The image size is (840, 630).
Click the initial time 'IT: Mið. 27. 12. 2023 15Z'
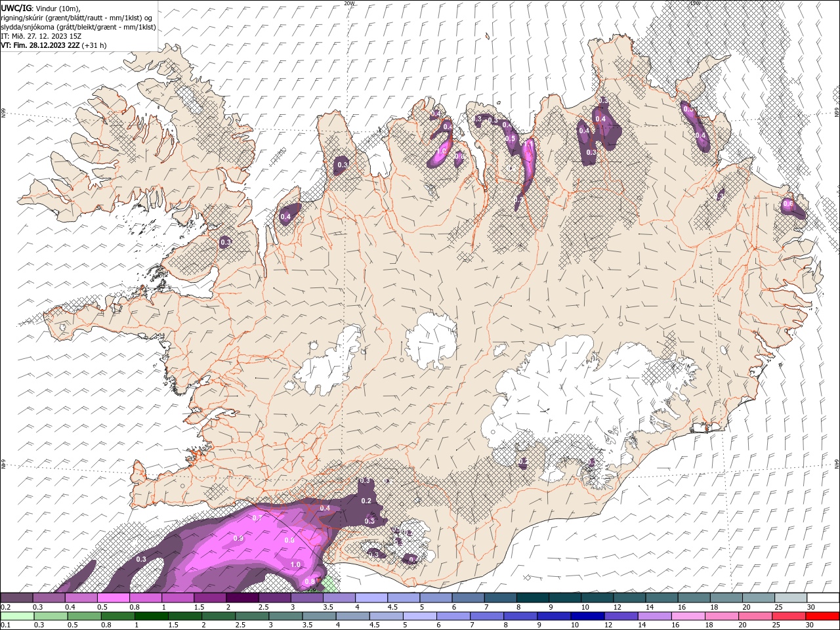[x=41, y=36]
